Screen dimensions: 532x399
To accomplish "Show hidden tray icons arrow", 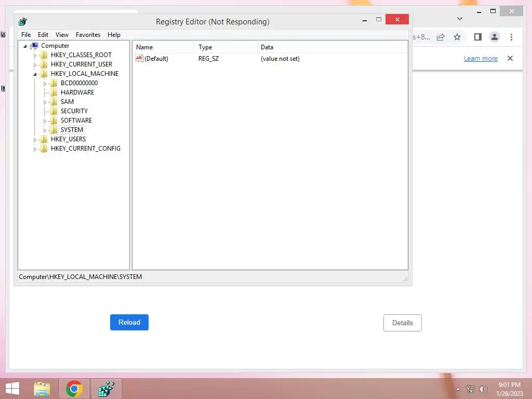I will 458,390.
